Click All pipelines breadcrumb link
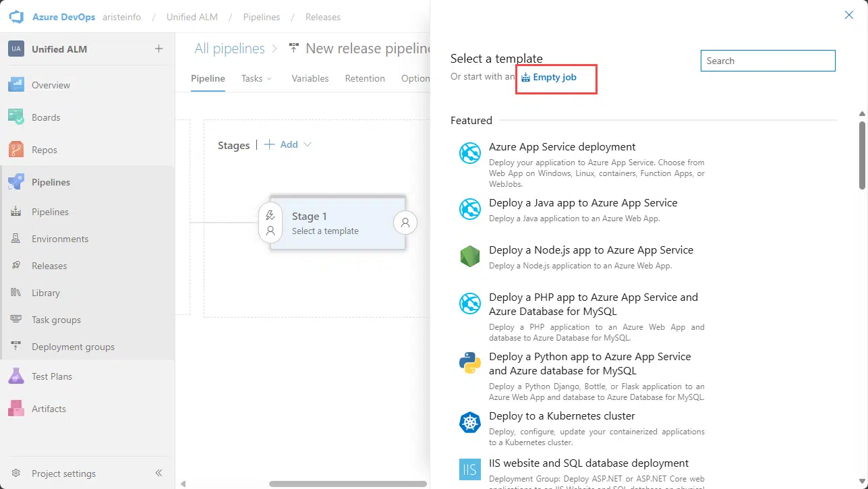Viewport: 868px width, 489px height. tap(229, 49)
